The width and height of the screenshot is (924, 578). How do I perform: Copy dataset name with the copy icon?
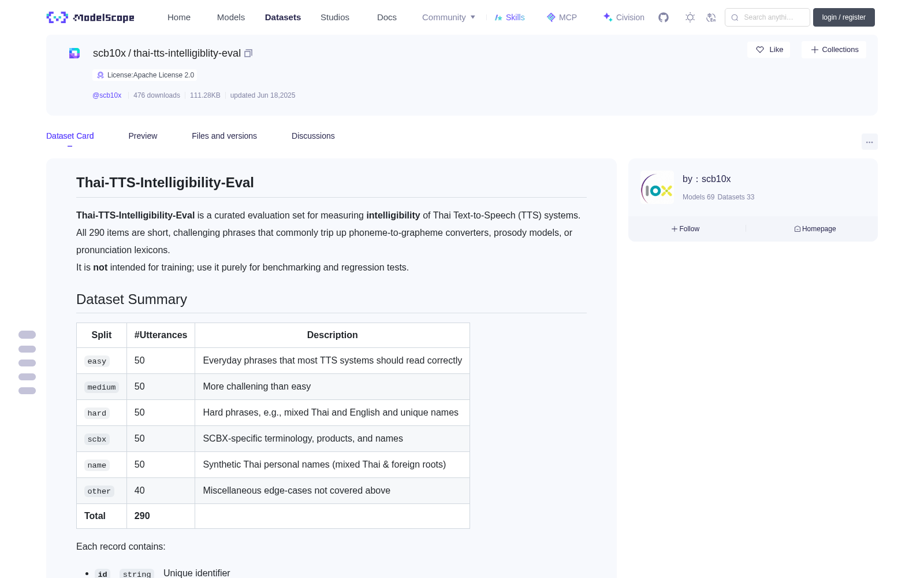[248, 53]
